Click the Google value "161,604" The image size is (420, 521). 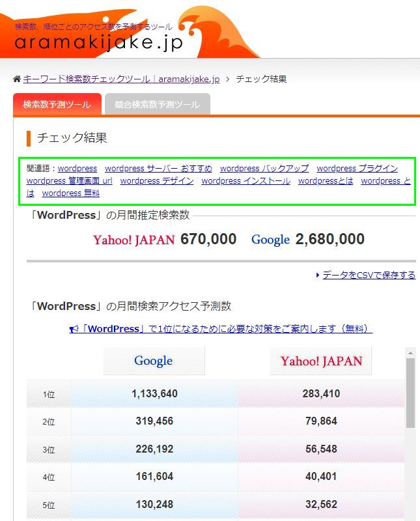pyautogui.click(x=154, y=477)
